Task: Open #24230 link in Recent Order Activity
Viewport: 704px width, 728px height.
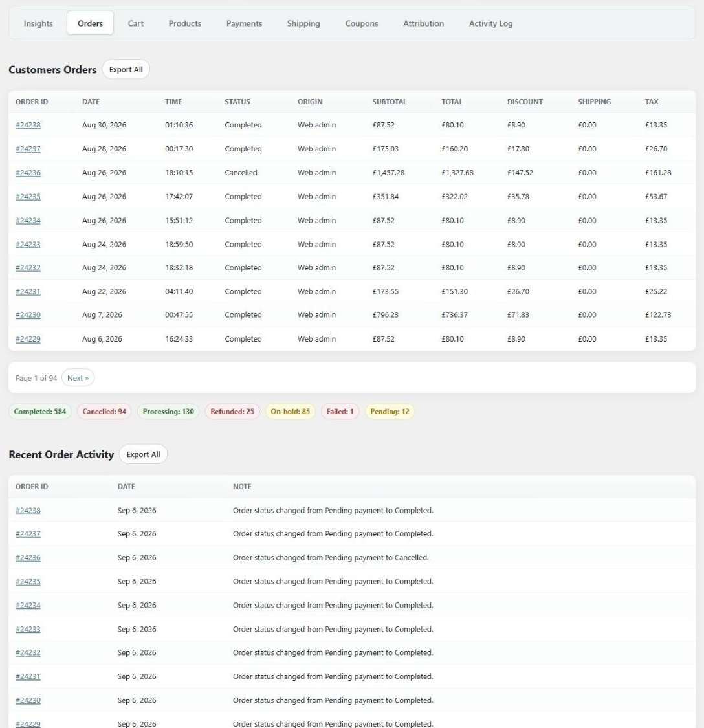Action: [28, 700]
